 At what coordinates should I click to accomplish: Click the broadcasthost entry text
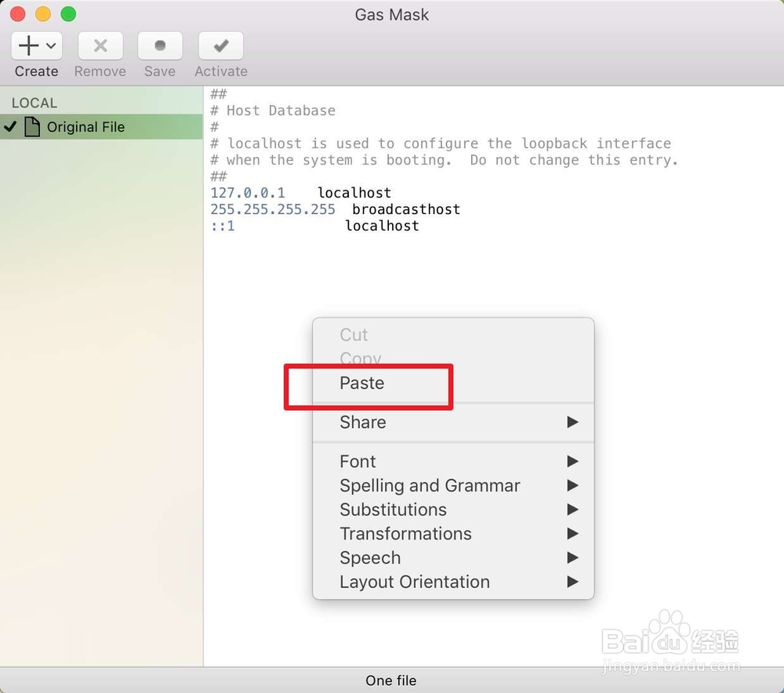pos(406,209)
